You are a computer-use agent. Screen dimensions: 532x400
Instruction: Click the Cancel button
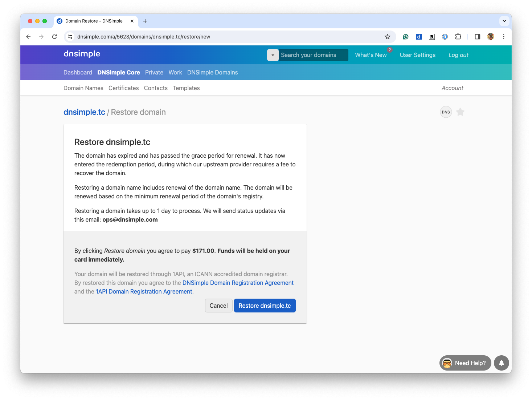(x=219, y=306)
